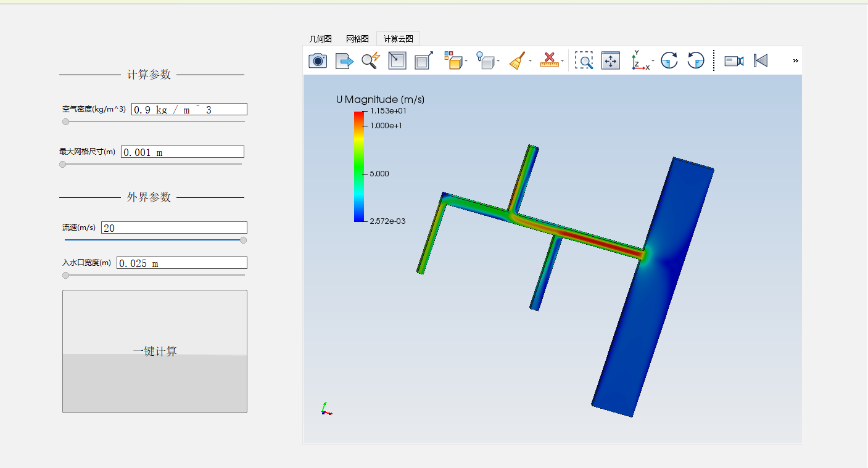This screenshot has width=868, height=468.
Task: Click the 2.572e-03 legend minimum value
Action: [388, 221]
